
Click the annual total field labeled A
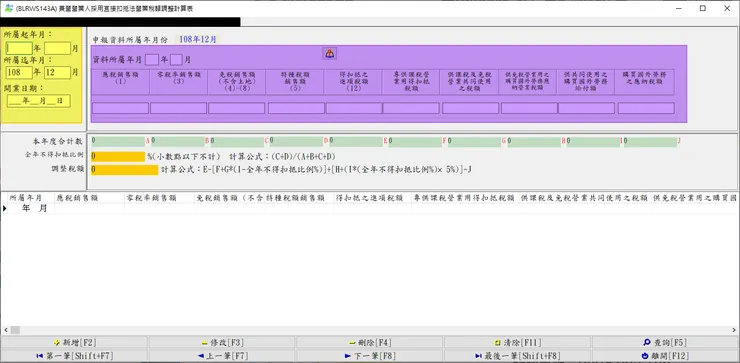(118, 142)
